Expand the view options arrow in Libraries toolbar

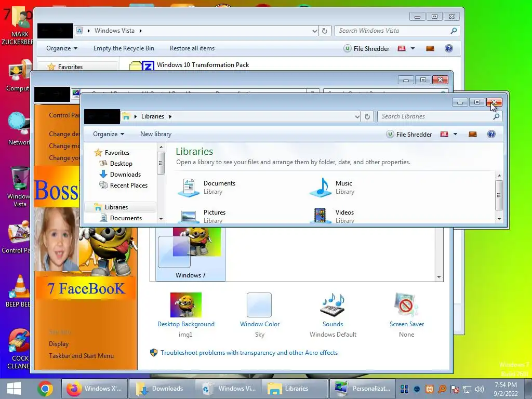click(455, 135)
